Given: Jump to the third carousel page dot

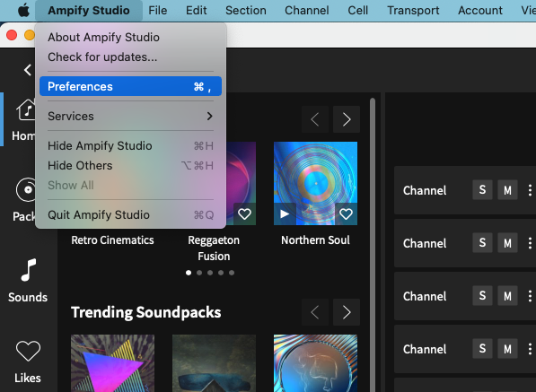Looking at the screenshot, I should coord(210,273).
